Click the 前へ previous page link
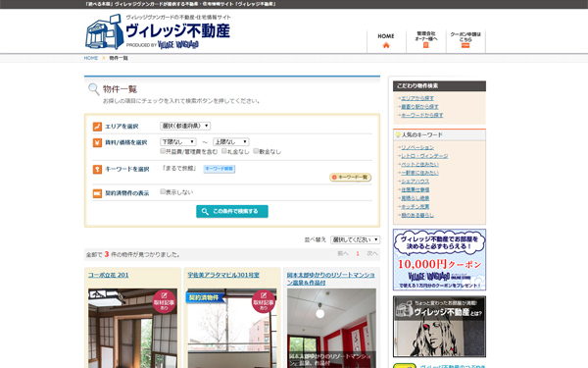The image size is (588, 368). [x=343, y=254]
